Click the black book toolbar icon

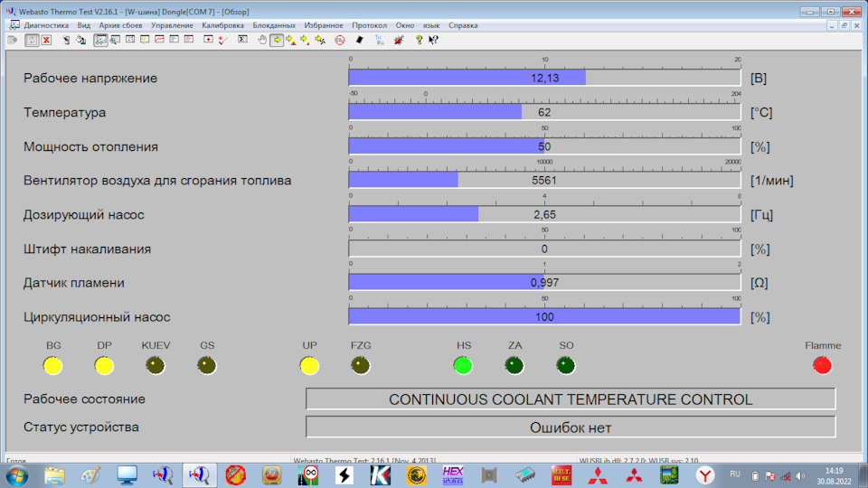pos(359,40)
